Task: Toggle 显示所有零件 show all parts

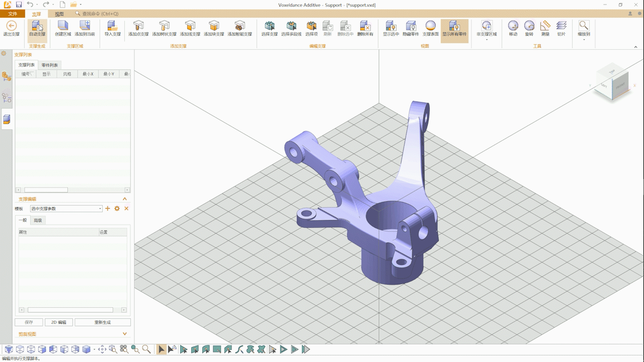Action: (454, 30)
